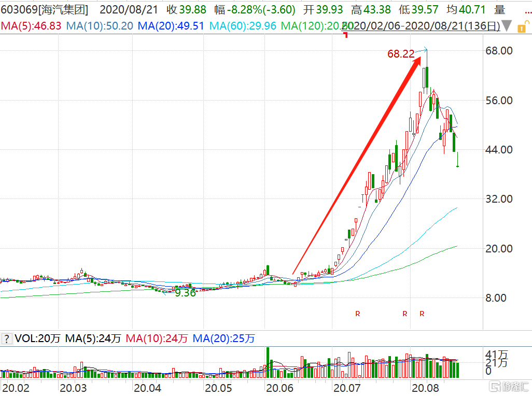Click the 56.00 price axis label
Viewport: 532px width, 396px height.
point(499,101)
